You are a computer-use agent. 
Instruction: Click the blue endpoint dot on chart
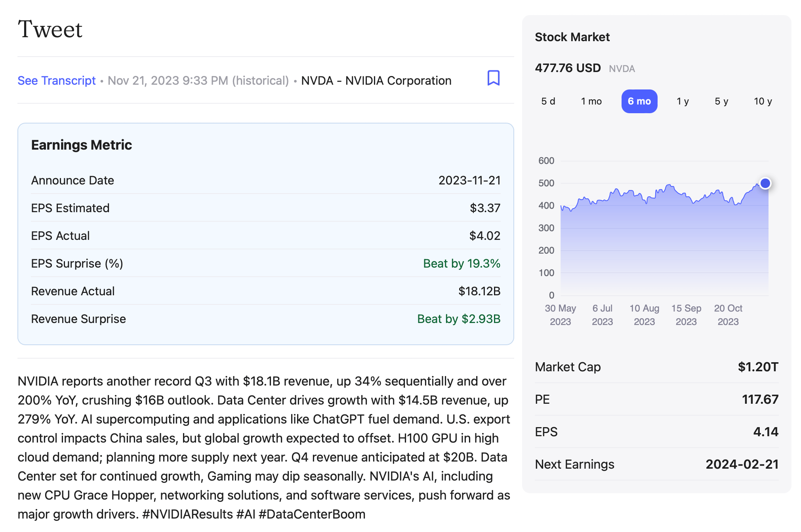click(765, 183)
